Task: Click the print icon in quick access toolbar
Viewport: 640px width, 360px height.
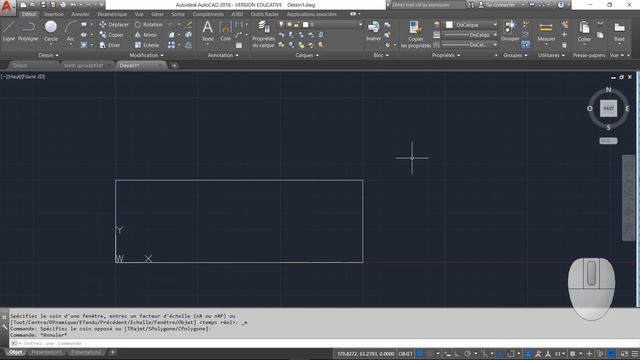Action: pos(63,4)
